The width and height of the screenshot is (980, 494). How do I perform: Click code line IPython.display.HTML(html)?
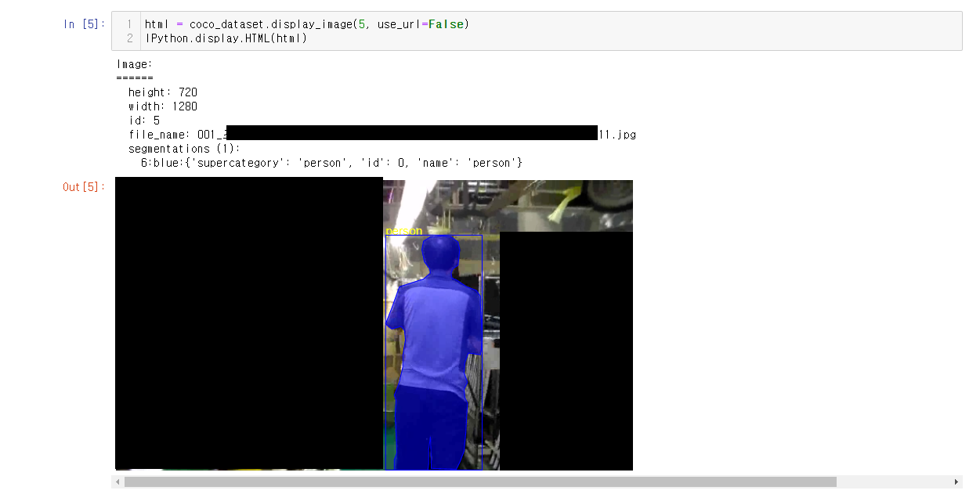click(226, 38)
